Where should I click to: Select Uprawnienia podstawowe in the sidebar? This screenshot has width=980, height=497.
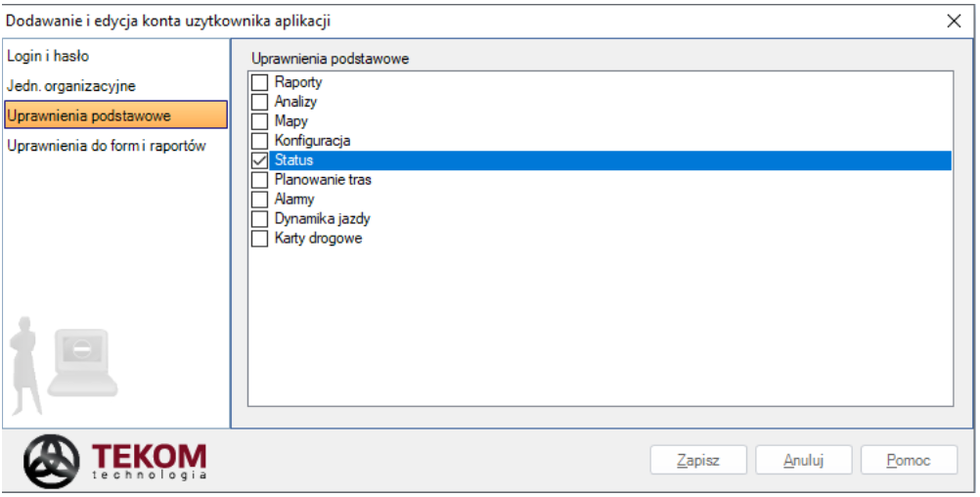115,115
